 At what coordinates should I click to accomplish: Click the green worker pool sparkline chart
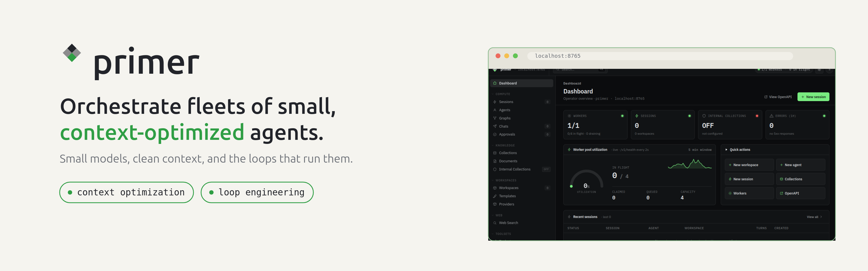pos(690,164)
